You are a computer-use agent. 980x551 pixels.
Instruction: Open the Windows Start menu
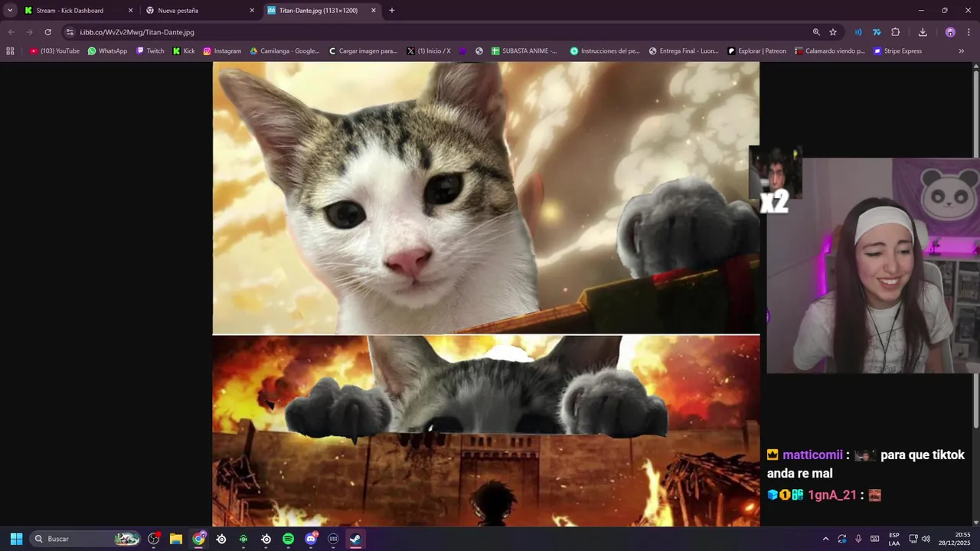[x=16, y=539]
